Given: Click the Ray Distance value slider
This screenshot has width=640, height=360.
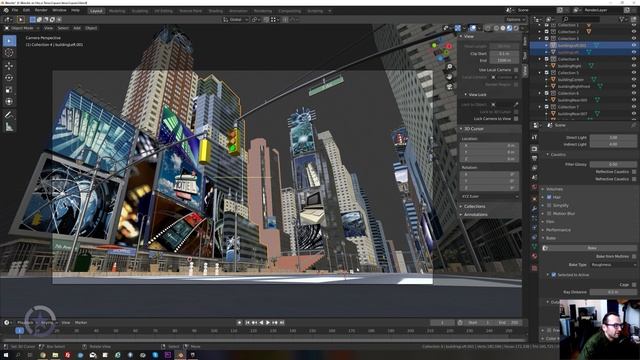Looking at the screenshot, I should (613, 292).
